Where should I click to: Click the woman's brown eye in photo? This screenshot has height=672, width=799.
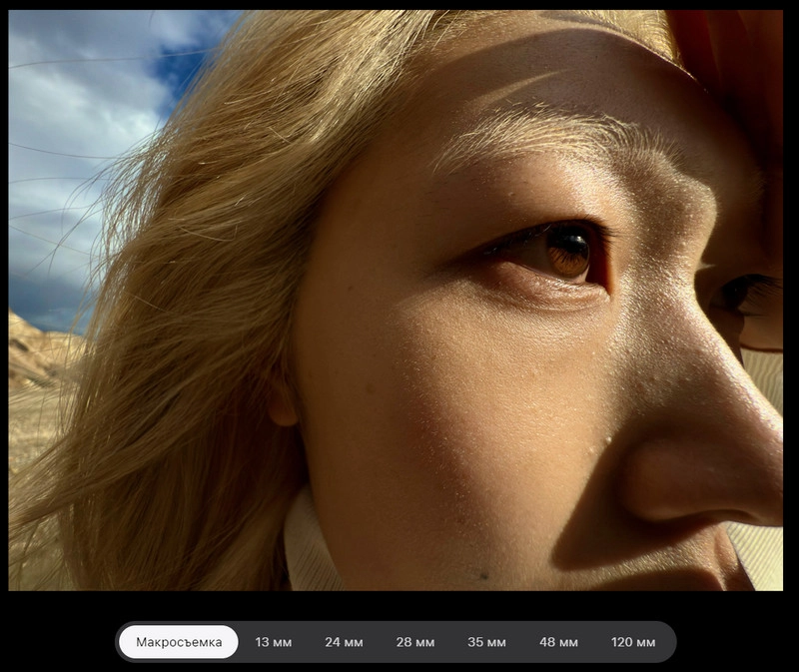pos(567,254)
